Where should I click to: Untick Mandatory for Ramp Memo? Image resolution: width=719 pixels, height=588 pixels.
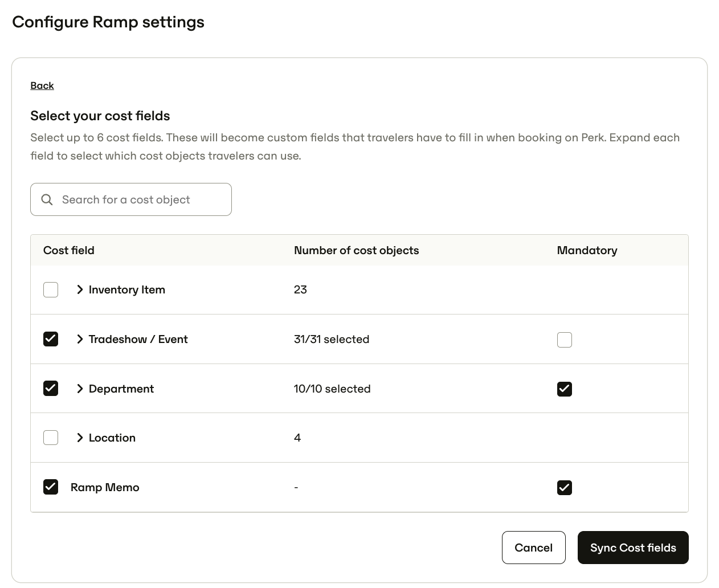click(x=565, y=487)
